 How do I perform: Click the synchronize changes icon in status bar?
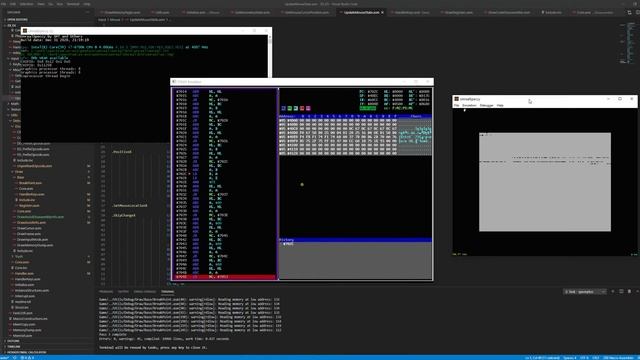[x=15, y=358]
